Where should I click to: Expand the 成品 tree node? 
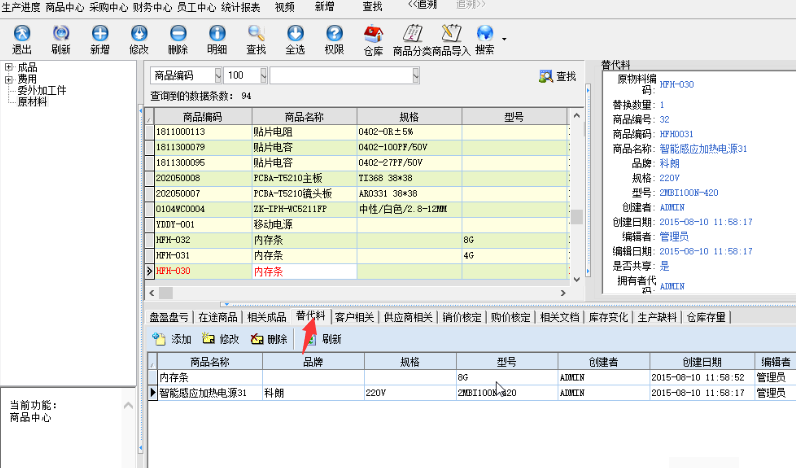pyautogui.click(x=9, y=67)
